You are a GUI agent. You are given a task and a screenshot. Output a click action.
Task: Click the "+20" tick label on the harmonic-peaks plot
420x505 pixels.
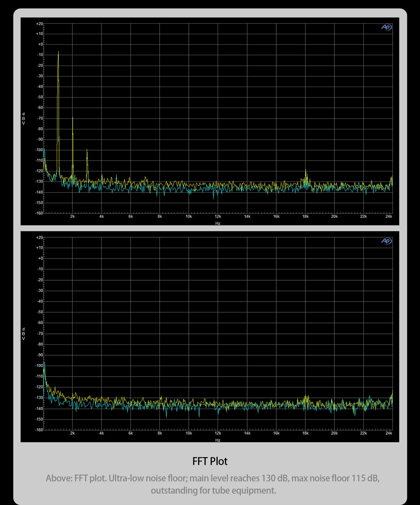click(x=39, y=24)
